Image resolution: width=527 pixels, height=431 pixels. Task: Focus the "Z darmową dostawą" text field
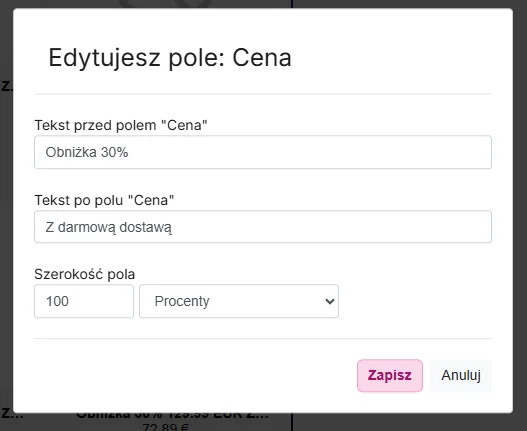click(263, 227)
